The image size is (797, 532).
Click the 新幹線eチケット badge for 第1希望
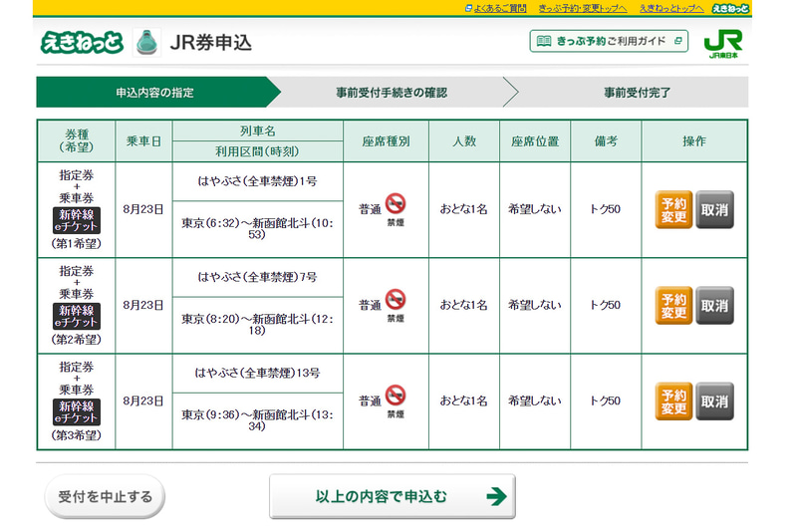pos(77,220)
